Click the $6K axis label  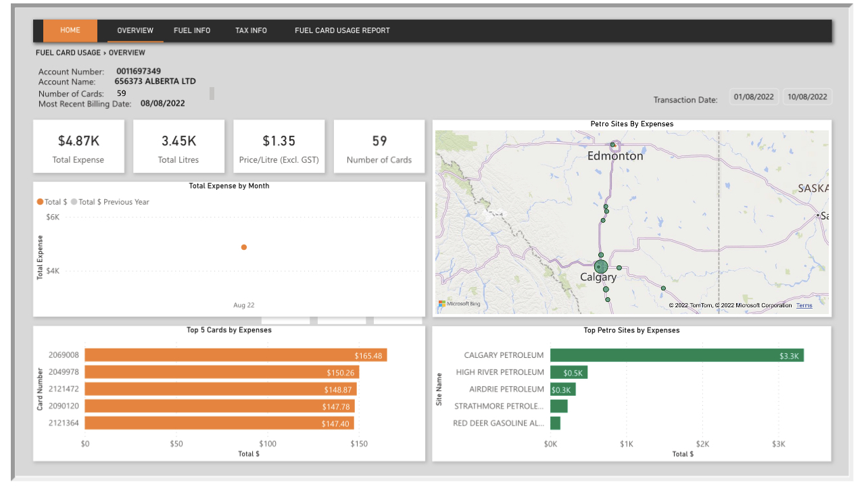(53, 217)
